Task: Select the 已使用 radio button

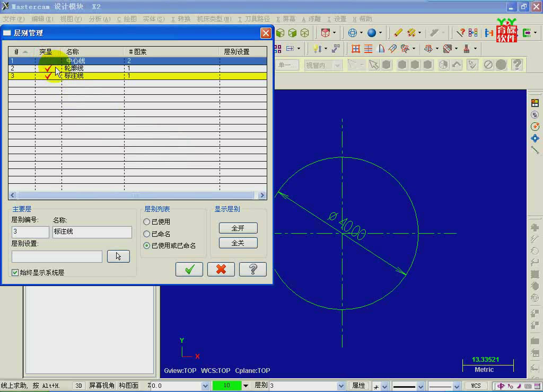Action: pyautogui.click(x=146, y=221)
